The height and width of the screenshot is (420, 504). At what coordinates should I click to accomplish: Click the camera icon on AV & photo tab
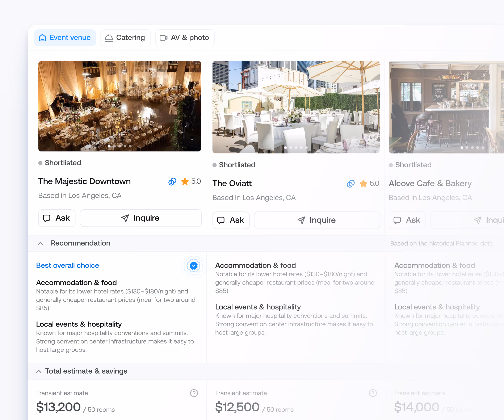point(164,38)
